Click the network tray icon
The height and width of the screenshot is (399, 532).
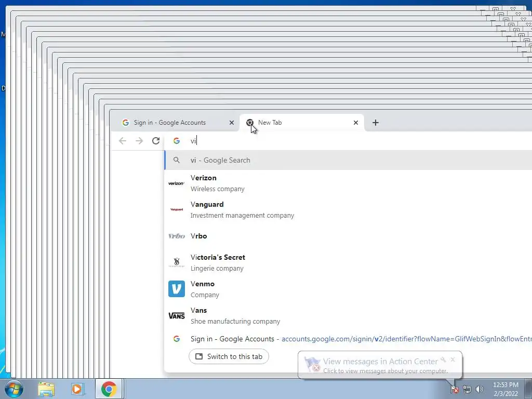tap(467, 389)
